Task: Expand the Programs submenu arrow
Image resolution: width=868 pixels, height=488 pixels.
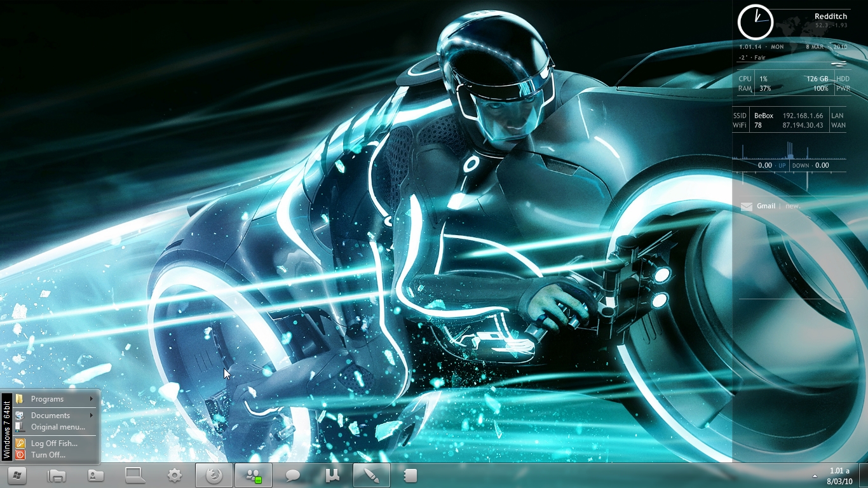Action: point(92,399)
